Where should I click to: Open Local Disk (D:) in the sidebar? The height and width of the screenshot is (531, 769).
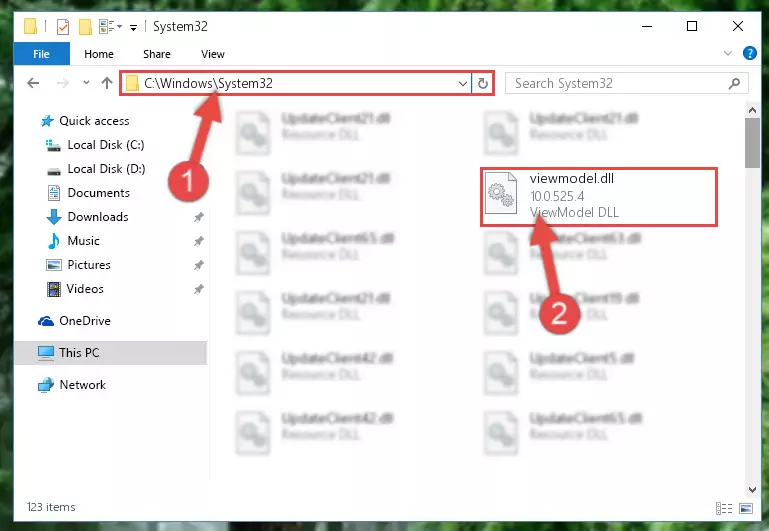[x=106, y=169]
